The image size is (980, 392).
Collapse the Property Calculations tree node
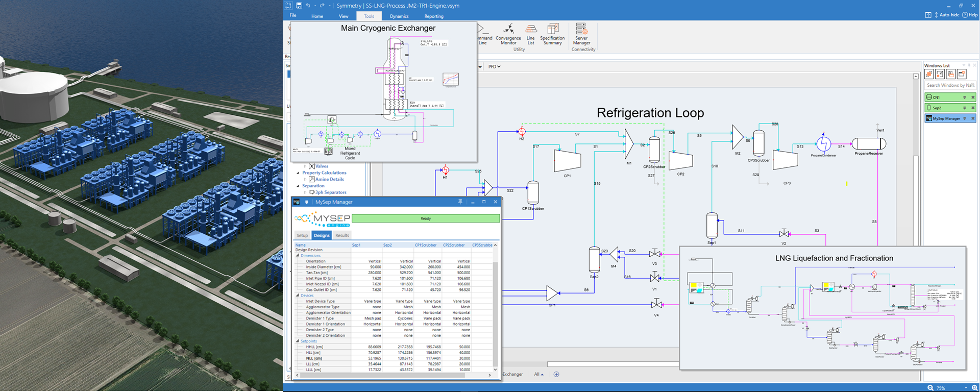coord(299,173)
